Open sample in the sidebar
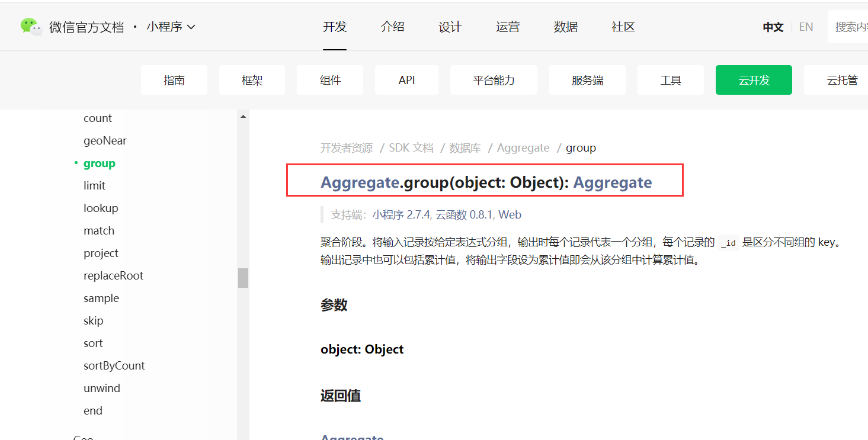The image size is (868, 440). tap(101, 298)
